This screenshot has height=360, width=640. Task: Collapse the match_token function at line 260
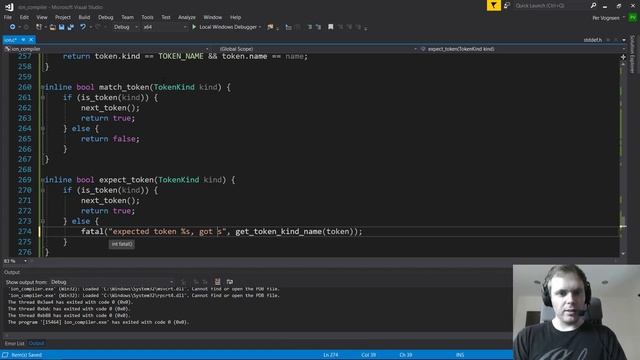coord(42,87)
